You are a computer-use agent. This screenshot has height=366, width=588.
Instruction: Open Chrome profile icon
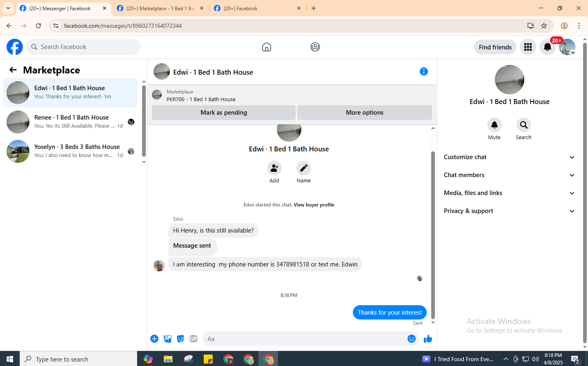(x=564, y=26)
